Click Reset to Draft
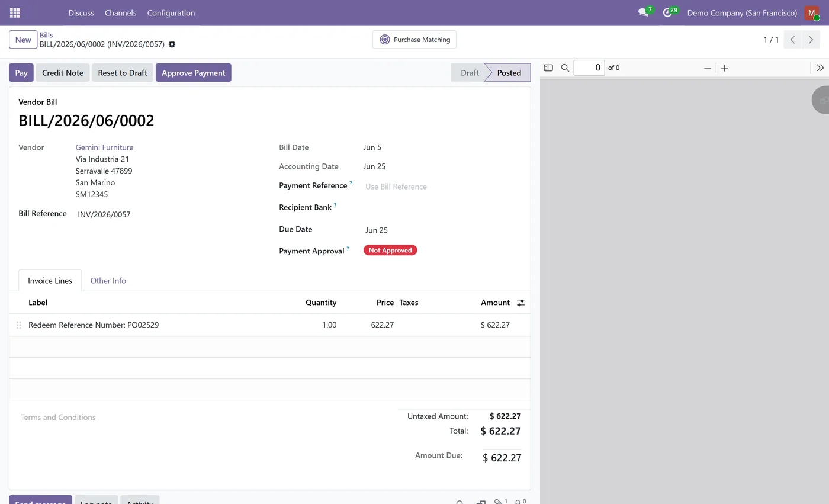This screenshot has width=829, height=504. pyautogui.click(x=123, y=73)
